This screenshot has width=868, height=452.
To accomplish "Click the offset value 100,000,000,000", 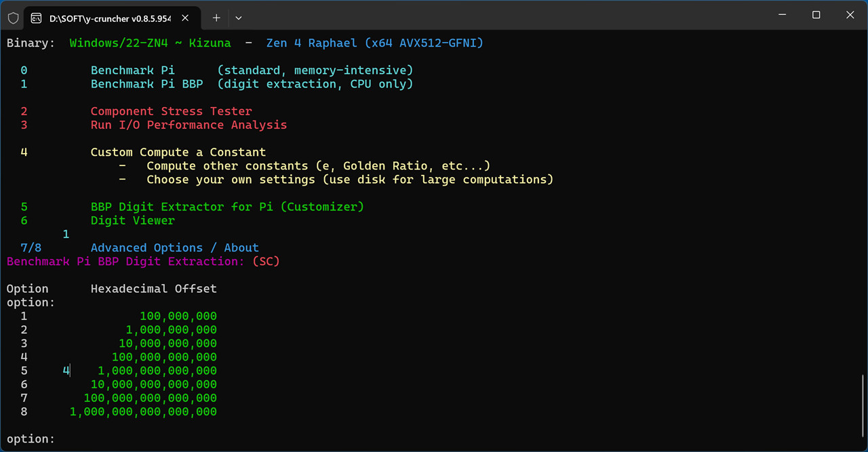I will [x=165, y=357].
